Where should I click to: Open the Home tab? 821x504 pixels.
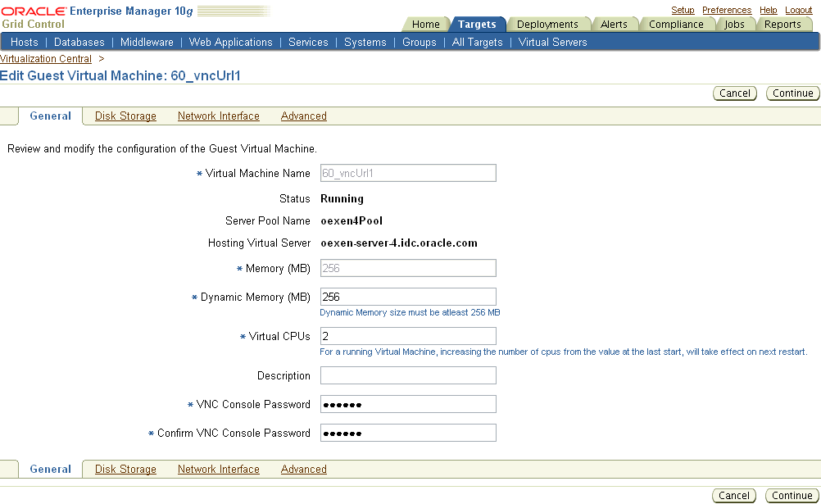(426, 24)
